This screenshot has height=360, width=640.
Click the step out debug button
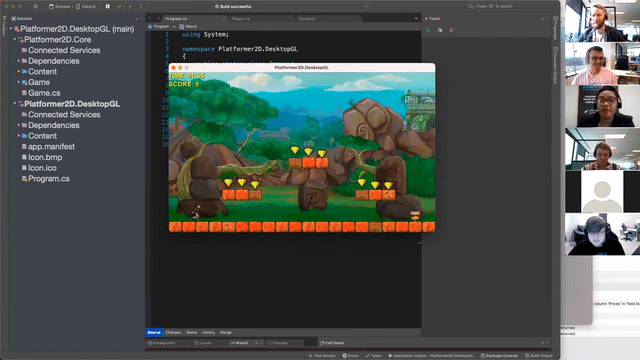[x=141, y=7]
